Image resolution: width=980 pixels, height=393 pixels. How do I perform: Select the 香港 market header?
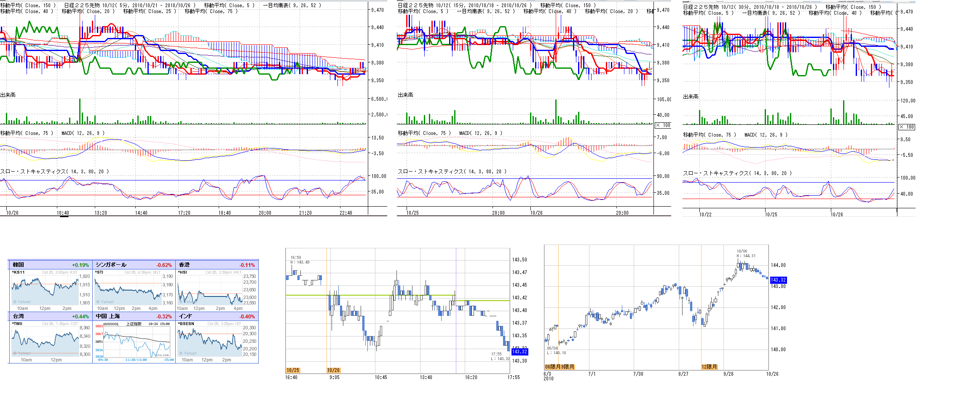[185, 265]
